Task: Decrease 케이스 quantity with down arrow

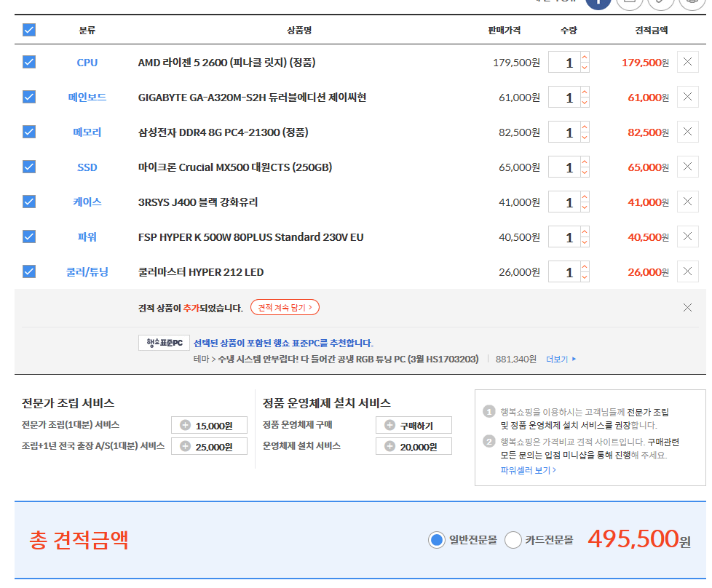Action: coord(585,207)
